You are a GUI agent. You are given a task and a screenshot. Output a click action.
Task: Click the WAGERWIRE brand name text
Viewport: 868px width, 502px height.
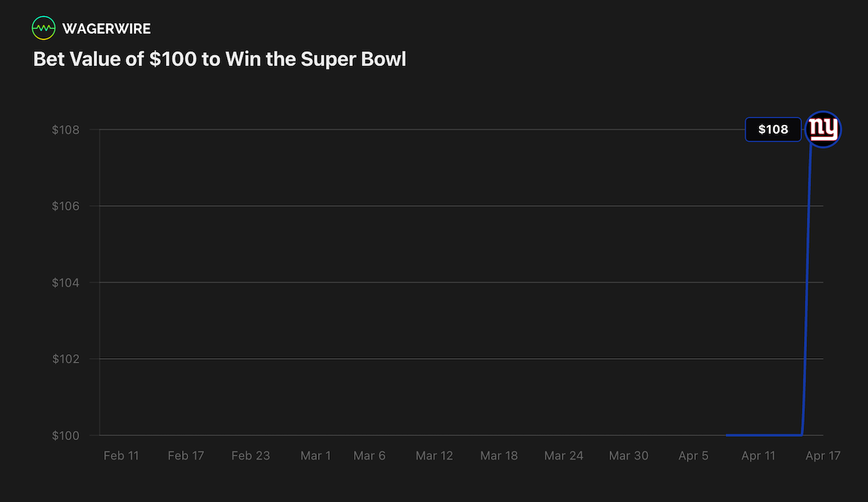click(106, 28)
